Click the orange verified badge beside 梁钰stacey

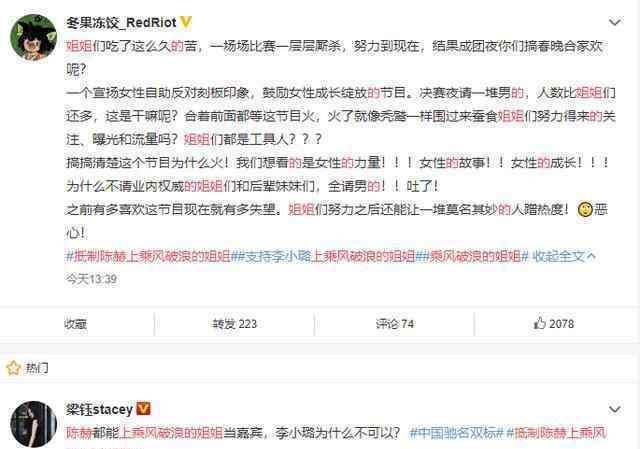click(143, 409)
